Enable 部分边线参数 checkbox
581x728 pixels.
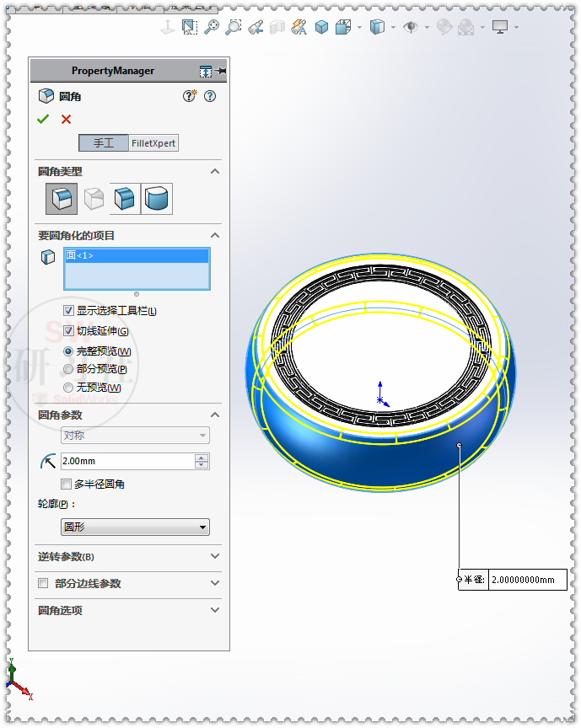(x=43, y=583)
